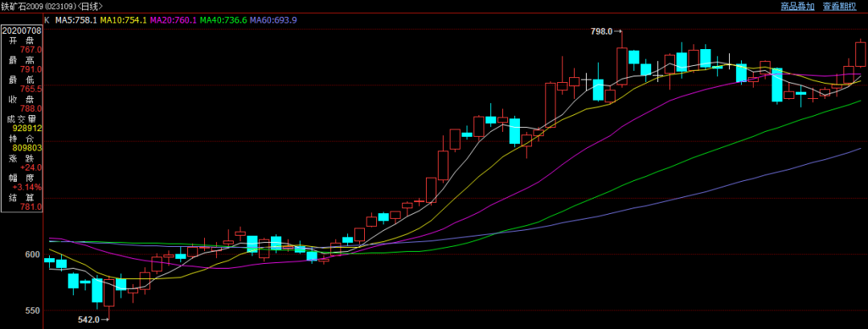
Task: Click the percentage change +3.14%
Action: 27,187
